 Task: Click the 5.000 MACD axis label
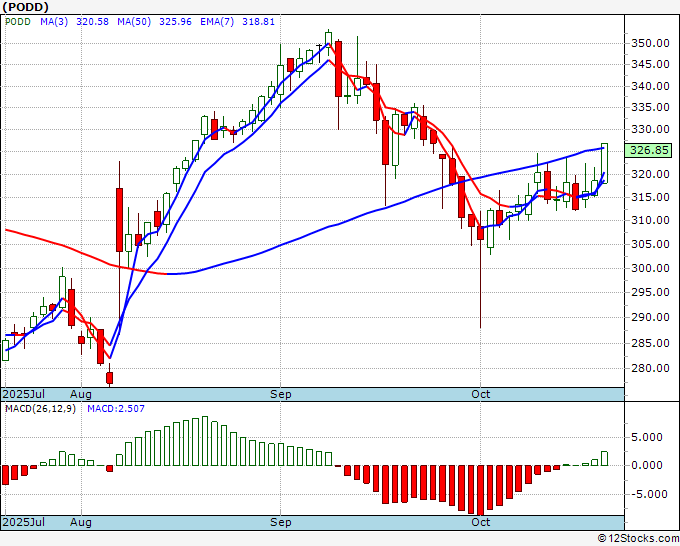[x=647, y=437]
